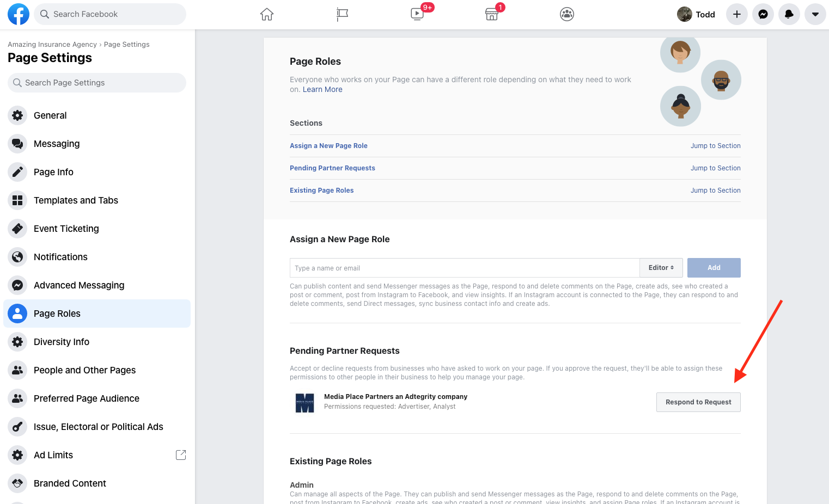The image size is (829, 504).
Task: Click Amazing Insurance Agency breadcrumb
Action: pos(52,45)
